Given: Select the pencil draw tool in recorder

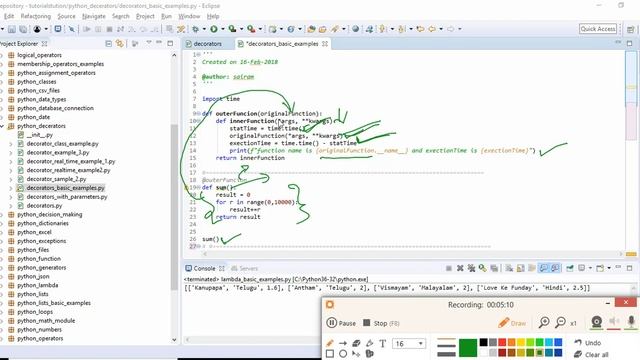Looking at the screenshot, I should click(x=330, y=343).
